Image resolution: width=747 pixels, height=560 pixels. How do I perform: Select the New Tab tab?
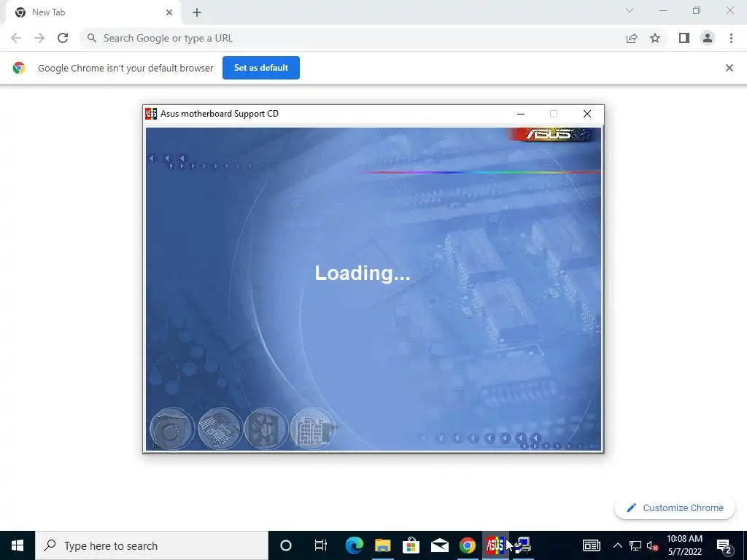pyautogui.click(x=93, y=12)
